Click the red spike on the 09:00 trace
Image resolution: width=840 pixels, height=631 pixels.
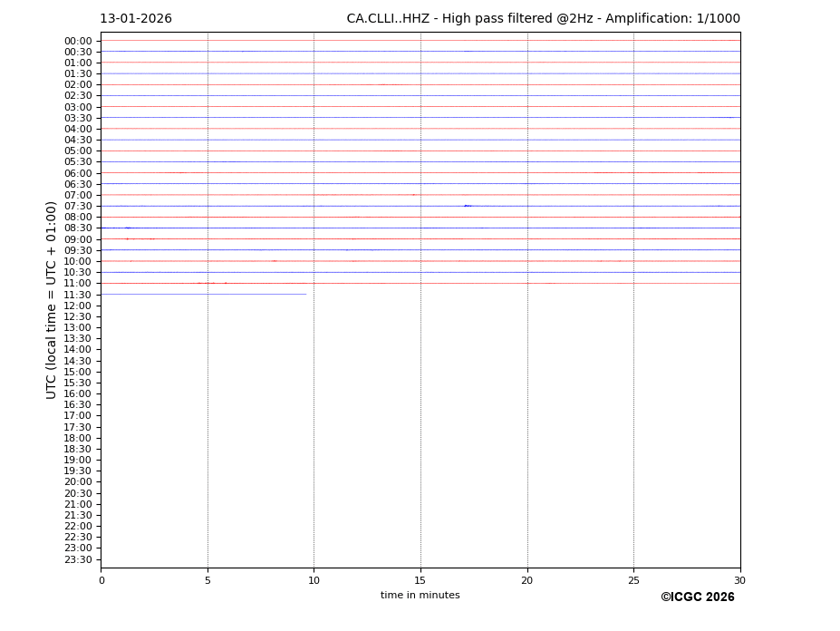(127, 238)
